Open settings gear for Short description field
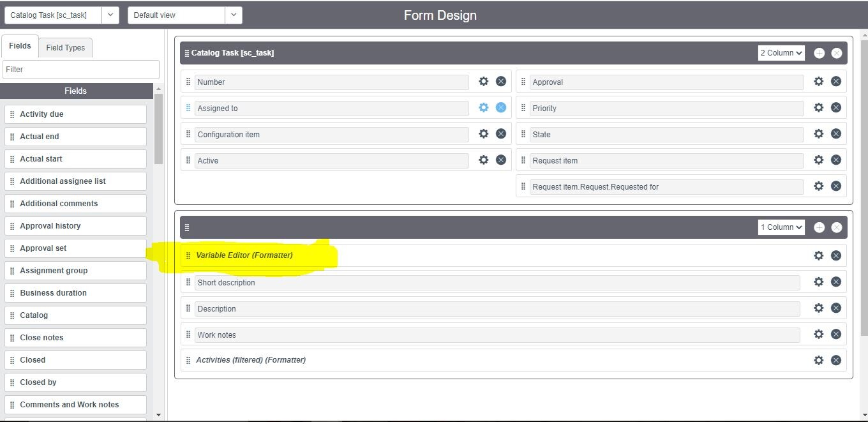The width and height of the screenshot is (868, 422). pos(819,282)
